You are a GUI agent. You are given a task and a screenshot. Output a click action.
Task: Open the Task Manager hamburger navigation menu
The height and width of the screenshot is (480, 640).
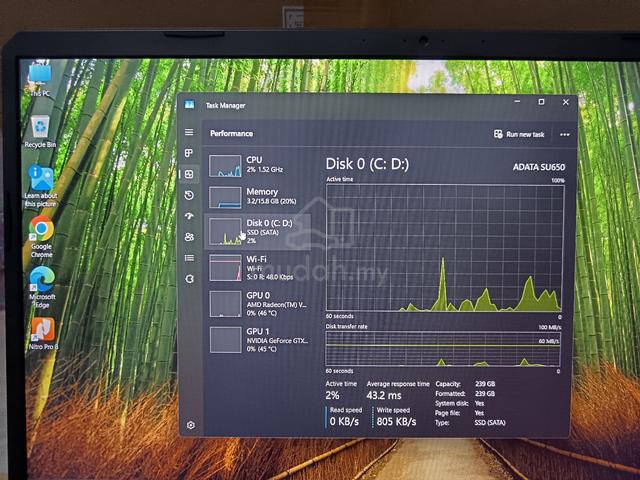pyautogui.click(x=189, y=132)
